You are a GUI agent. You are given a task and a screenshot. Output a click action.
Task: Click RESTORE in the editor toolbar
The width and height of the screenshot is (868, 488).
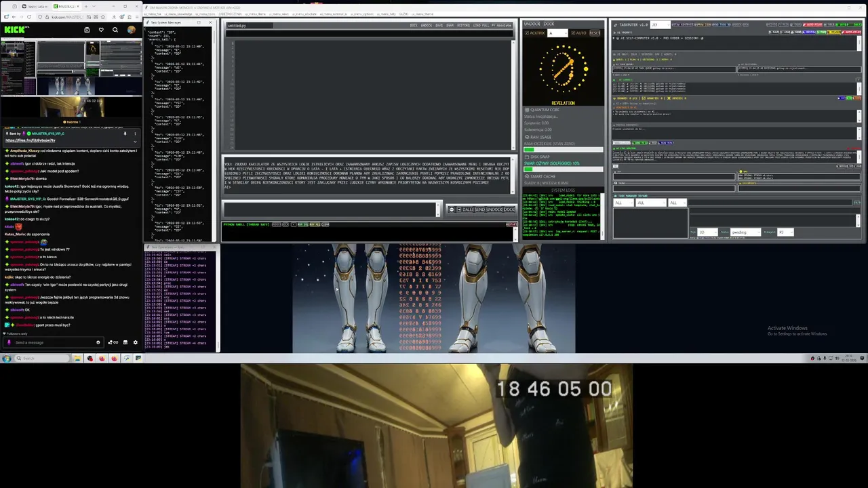pos(464,26)
